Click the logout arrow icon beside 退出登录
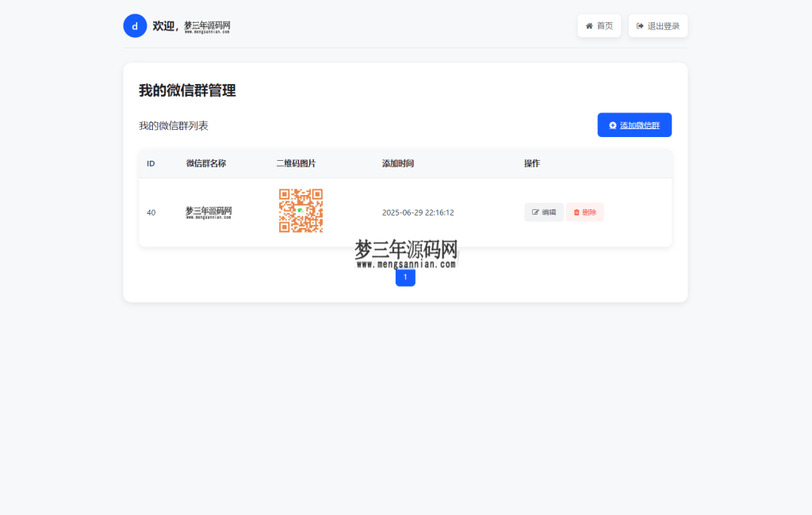Viewport: 812px width, 515px height. [640, 25]
